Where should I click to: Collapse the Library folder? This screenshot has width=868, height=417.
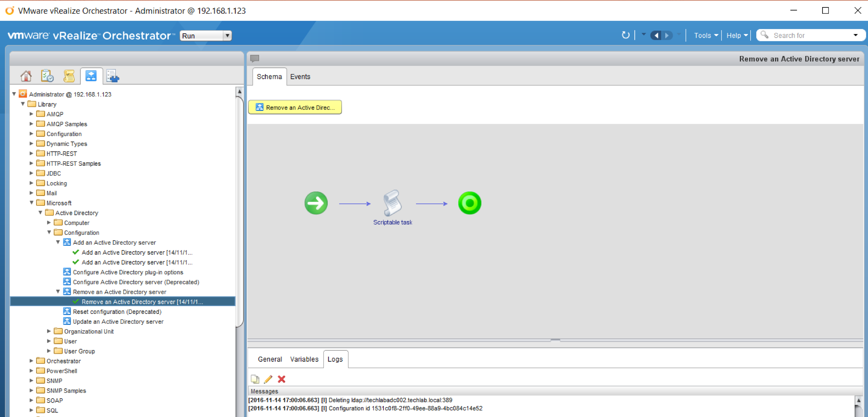coord(23,104)
